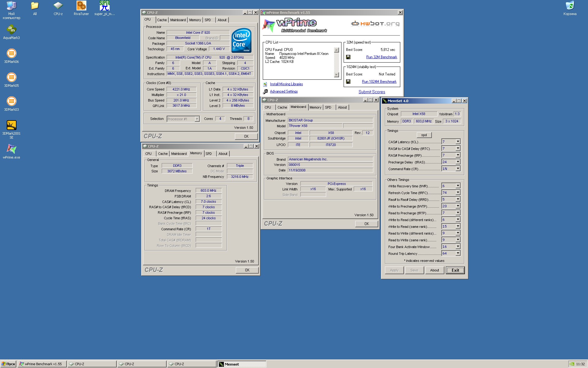
Task: Open the 3DMark06 desktop shortcut
Action: (12, 56)
